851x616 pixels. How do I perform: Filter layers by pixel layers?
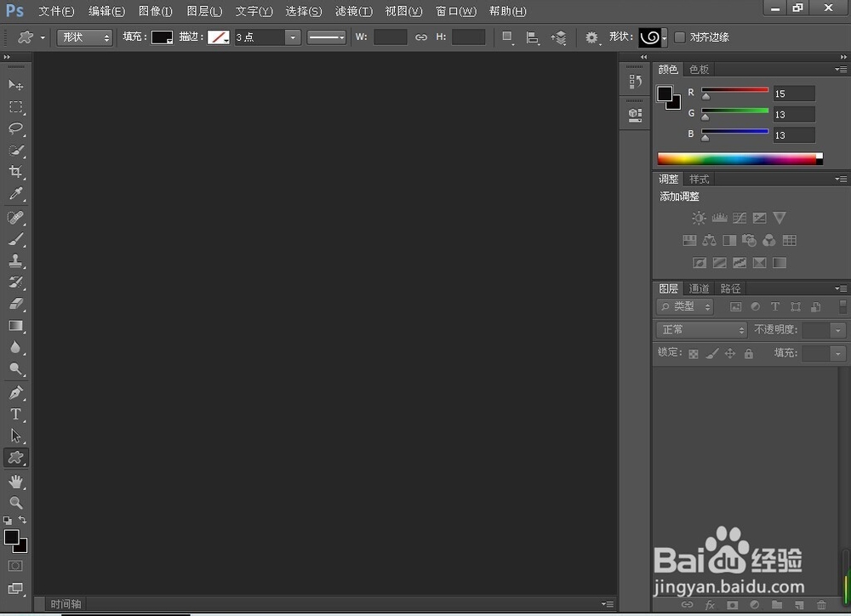point(735,306)
